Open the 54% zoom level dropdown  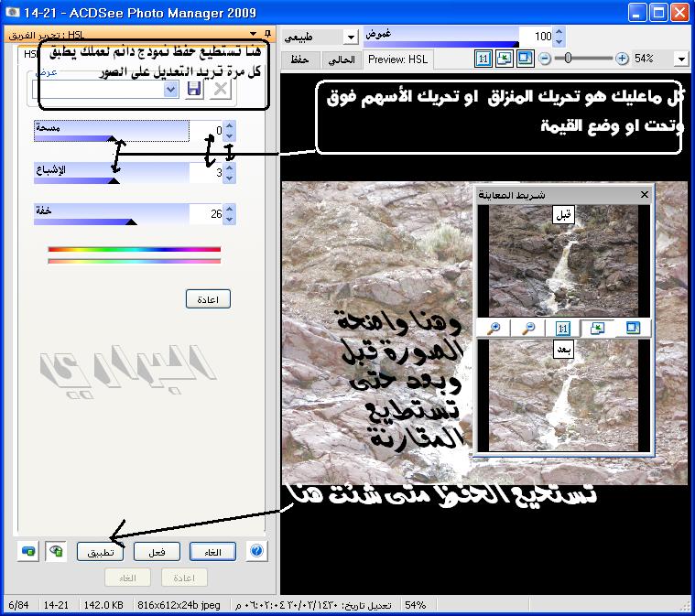coord(680,59)
